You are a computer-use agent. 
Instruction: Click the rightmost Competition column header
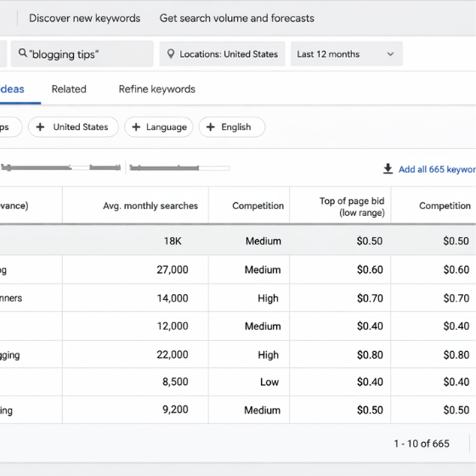pos(445,206)
